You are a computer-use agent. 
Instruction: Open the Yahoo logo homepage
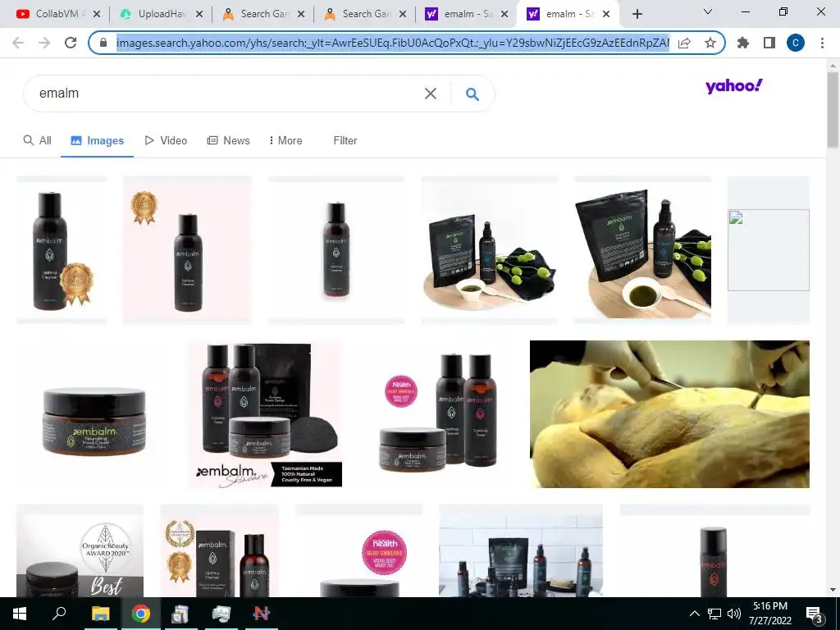point(734,85)
